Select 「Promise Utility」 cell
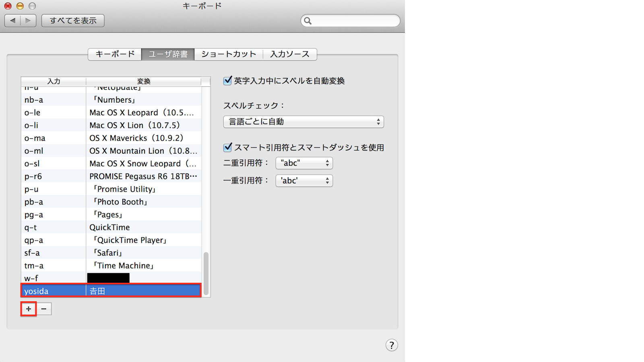The height and width of the screenshot is (362, 644). (144, 189)
